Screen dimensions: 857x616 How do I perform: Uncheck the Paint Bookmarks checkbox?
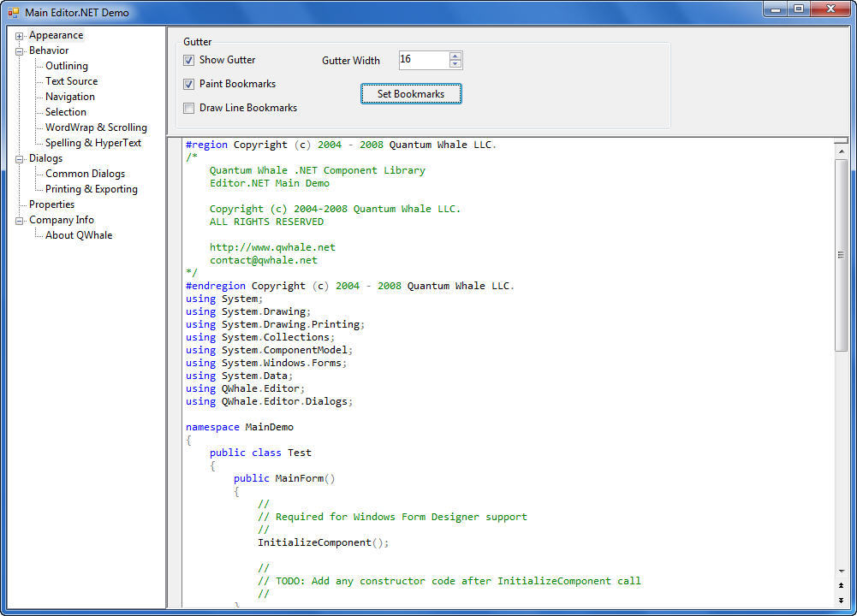tap(188, 84)
